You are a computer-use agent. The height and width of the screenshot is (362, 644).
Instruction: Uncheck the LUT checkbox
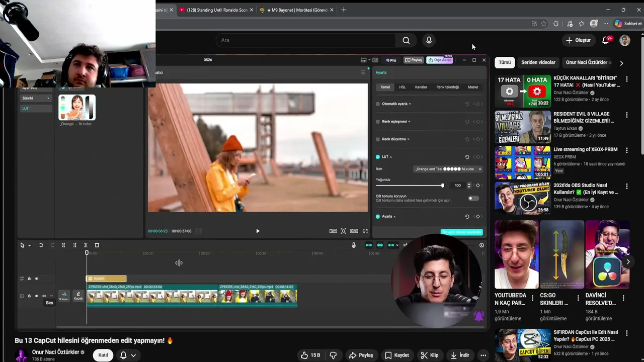point(378,157)
